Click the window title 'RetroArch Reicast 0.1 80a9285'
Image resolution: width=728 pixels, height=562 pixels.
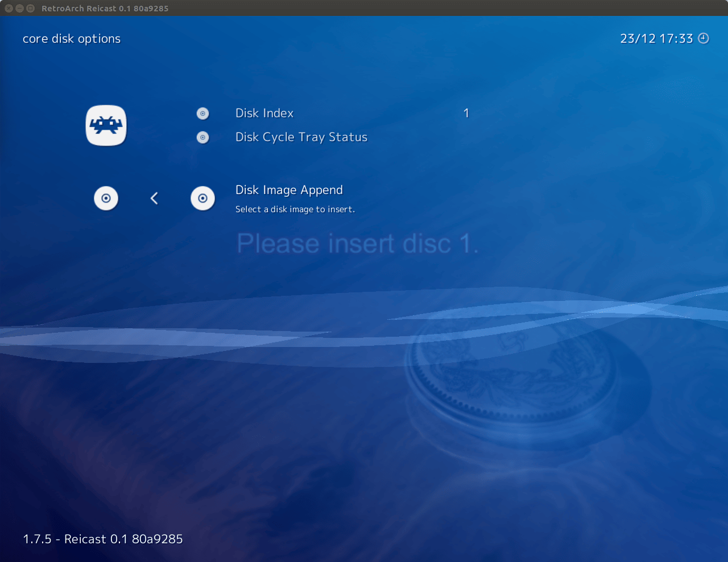click(x=105, y=9)
